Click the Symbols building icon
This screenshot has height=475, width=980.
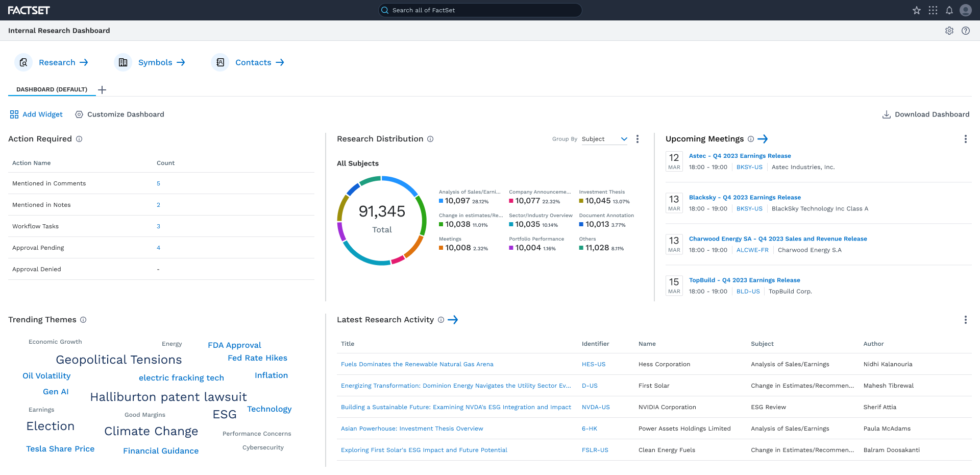[123, 62]
